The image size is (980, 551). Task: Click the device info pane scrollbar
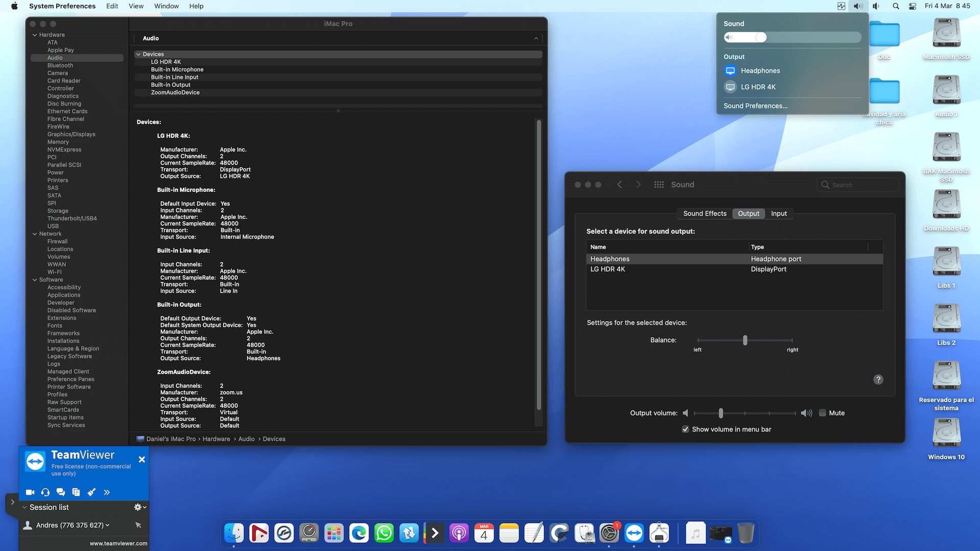(x=539, y=265)
